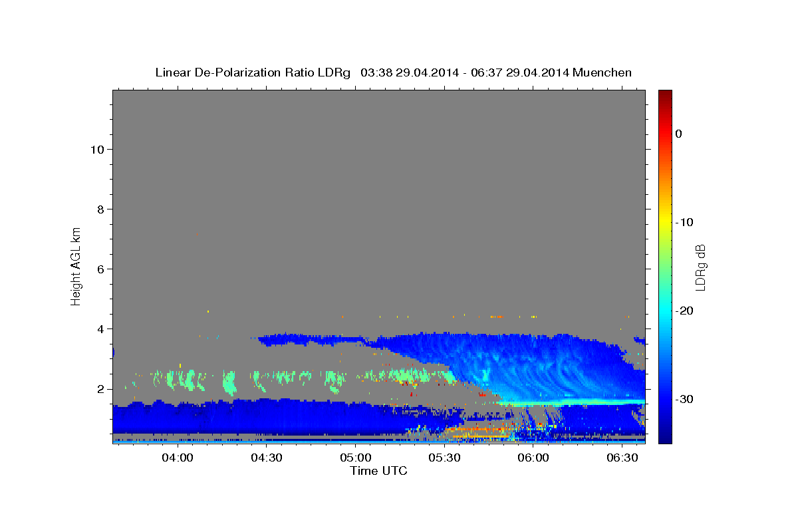
Task: Click the colorbar -20 label
Action: tap(685, 311)
